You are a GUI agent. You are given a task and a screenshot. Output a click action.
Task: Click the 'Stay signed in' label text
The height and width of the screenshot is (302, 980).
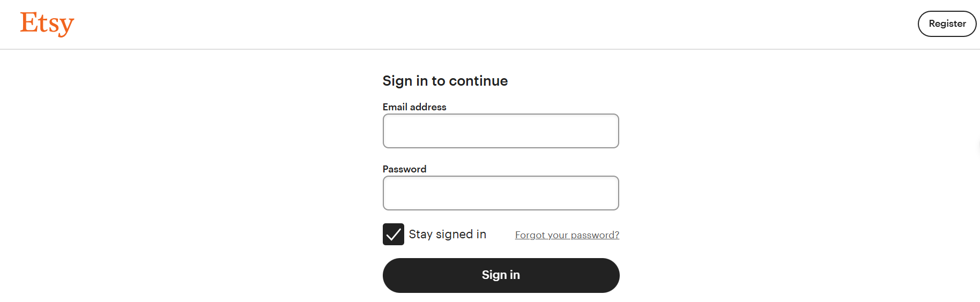[448, 235]
